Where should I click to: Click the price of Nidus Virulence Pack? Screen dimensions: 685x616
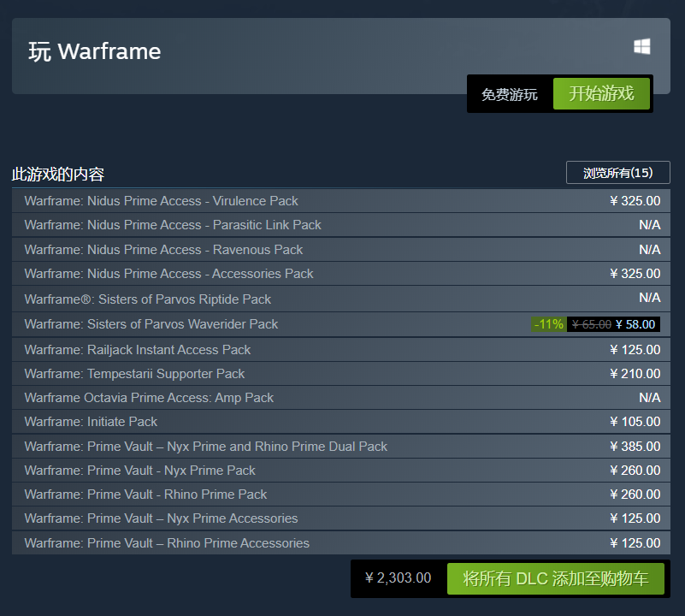[635, 201]
